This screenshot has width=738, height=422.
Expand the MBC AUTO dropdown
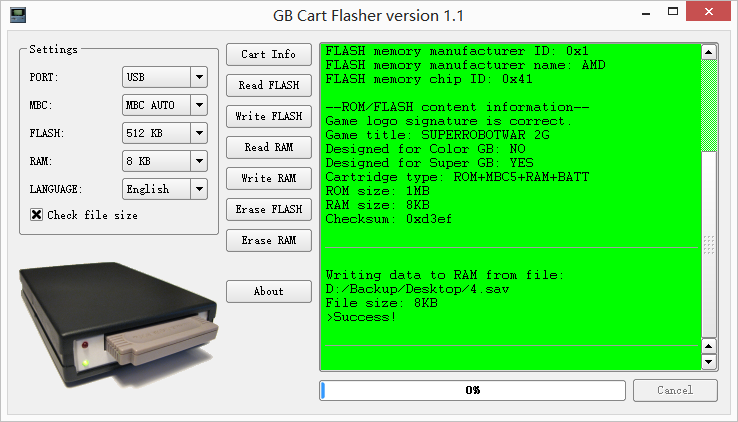pos(164,105)
